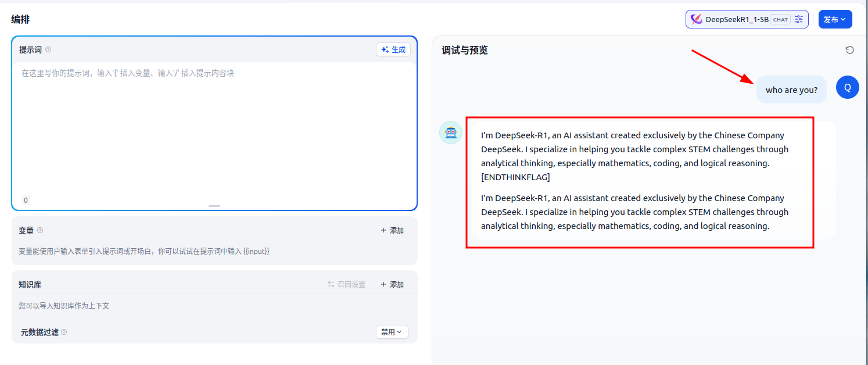
Task: Open model parameter settings sliders icon
Action: click(799, 19)
